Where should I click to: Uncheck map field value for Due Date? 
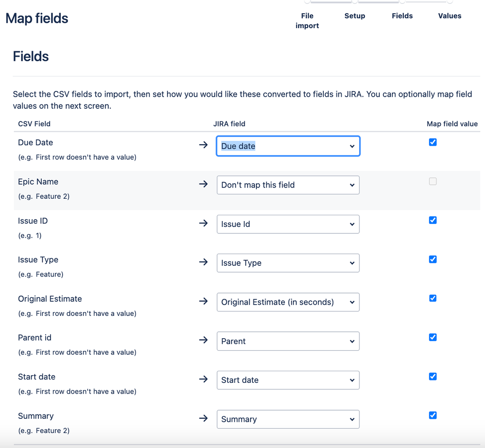click(433, 142)
